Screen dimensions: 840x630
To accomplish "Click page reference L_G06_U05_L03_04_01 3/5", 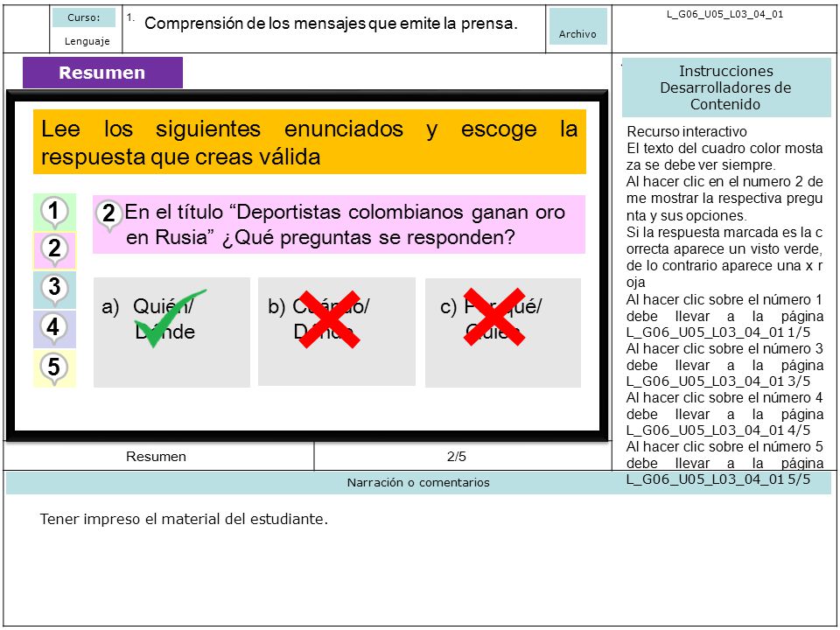I will [x=718, y=381].
